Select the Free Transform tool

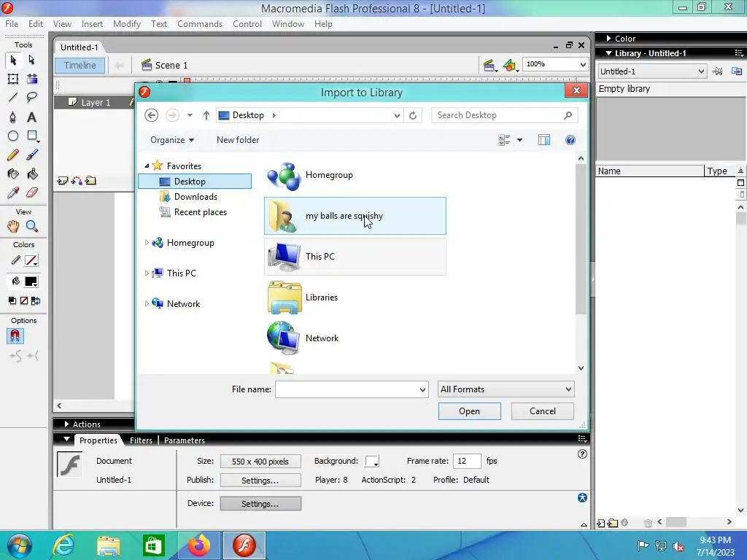pyautogui.click(x=13, y=79)
